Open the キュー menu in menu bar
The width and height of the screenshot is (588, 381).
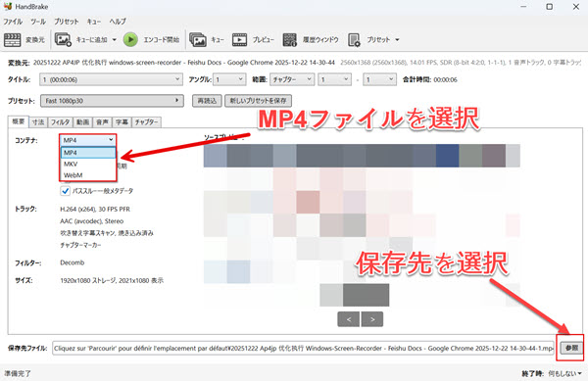(x=94, y=22)
